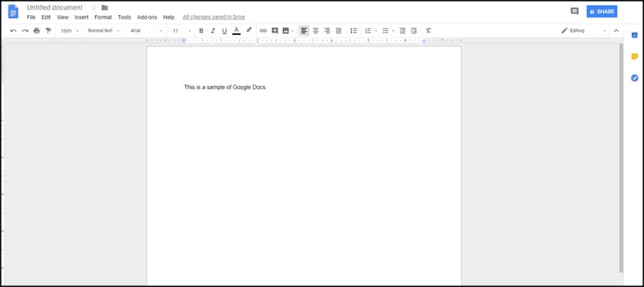Toggle Bold formatting

pos(201,30)
